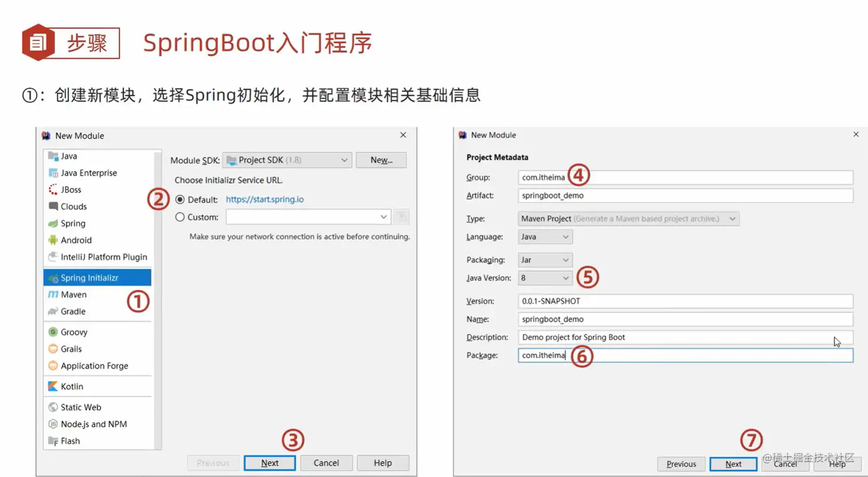Click the Spring Initializr icon

click(x=53, y=278)
